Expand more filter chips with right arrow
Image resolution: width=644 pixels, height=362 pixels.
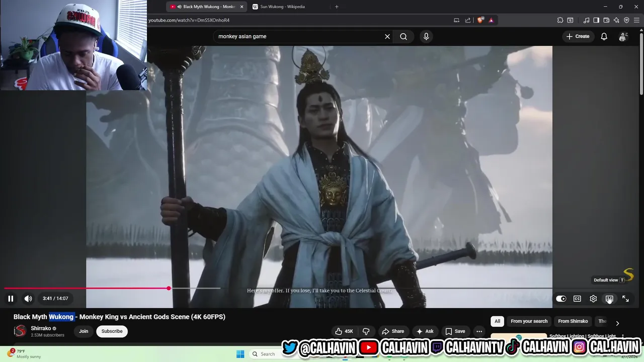tap(617, 323)
